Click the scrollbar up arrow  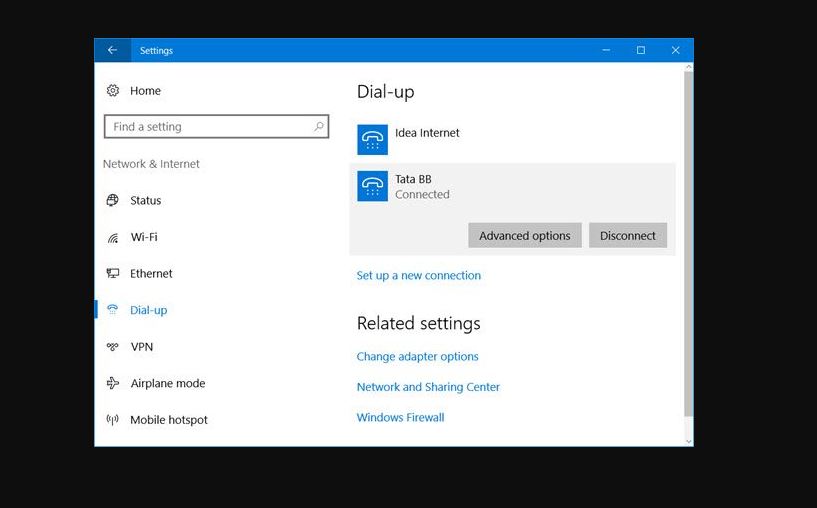click(688, 67)
